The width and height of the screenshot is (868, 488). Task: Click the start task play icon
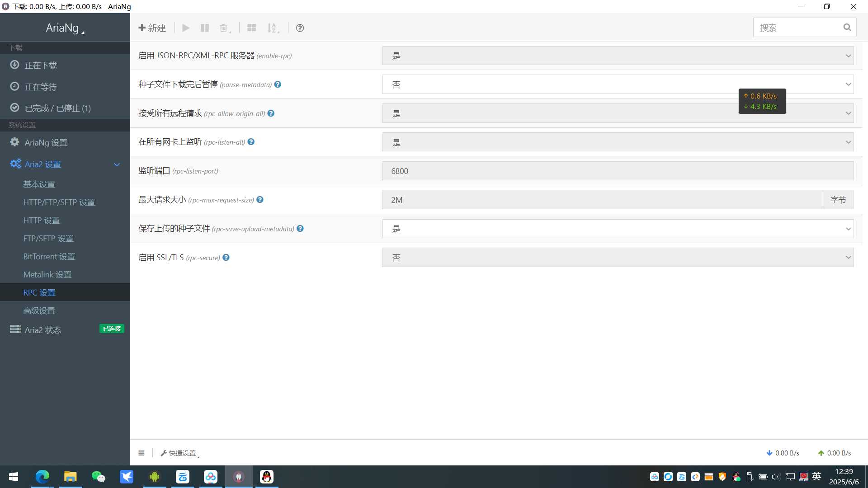coord(186,28)
